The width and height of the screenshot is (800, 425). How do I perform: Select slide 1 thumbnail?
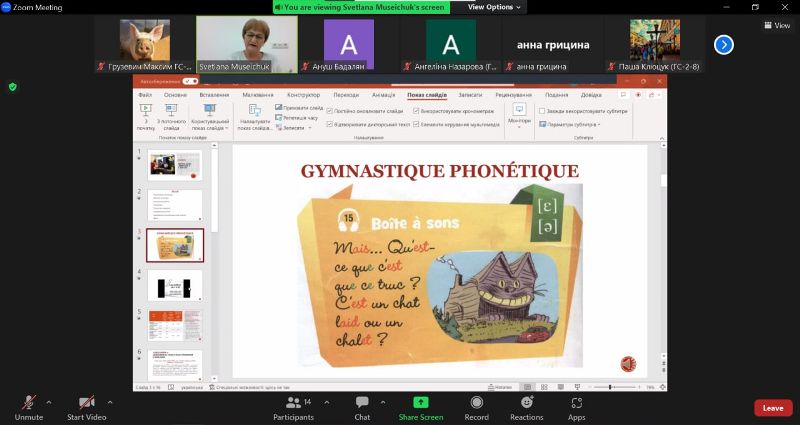(x=174, y=165)
